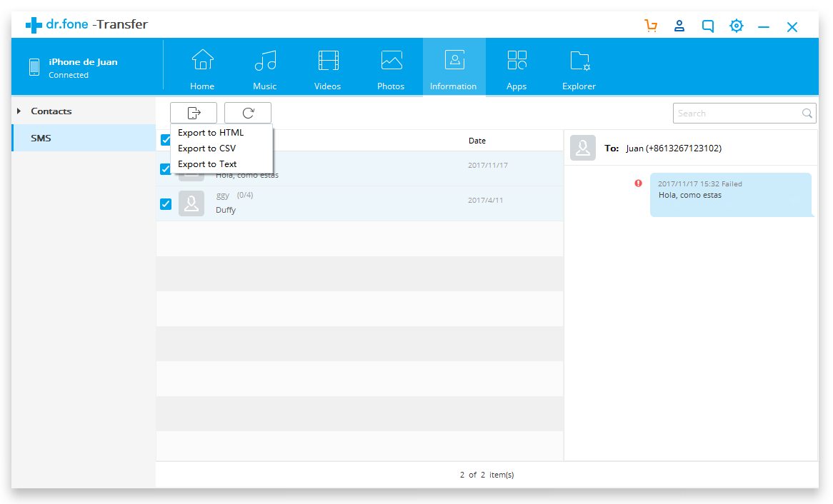
Task: Go to the Home tab
Action: [202, 69]
